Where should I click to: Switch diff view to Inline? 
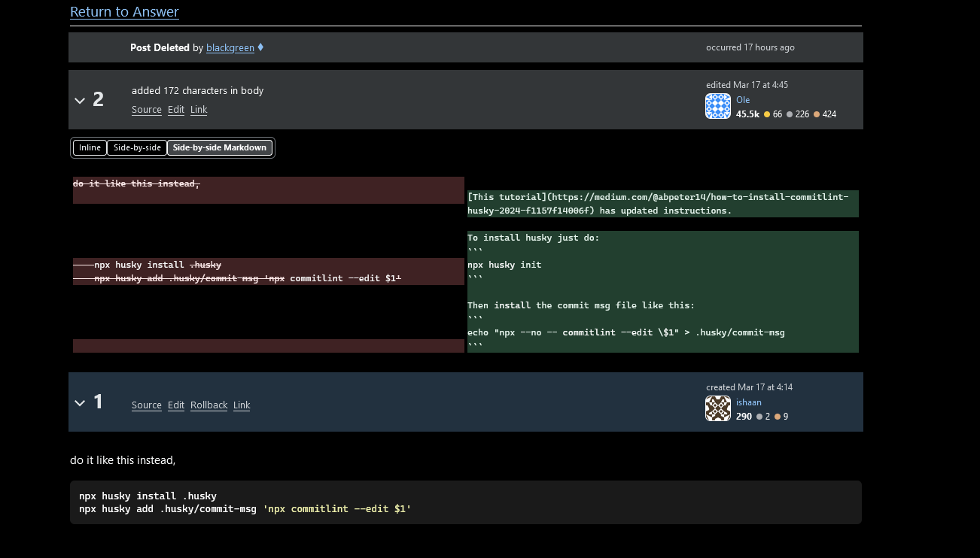tap(90, 147)
